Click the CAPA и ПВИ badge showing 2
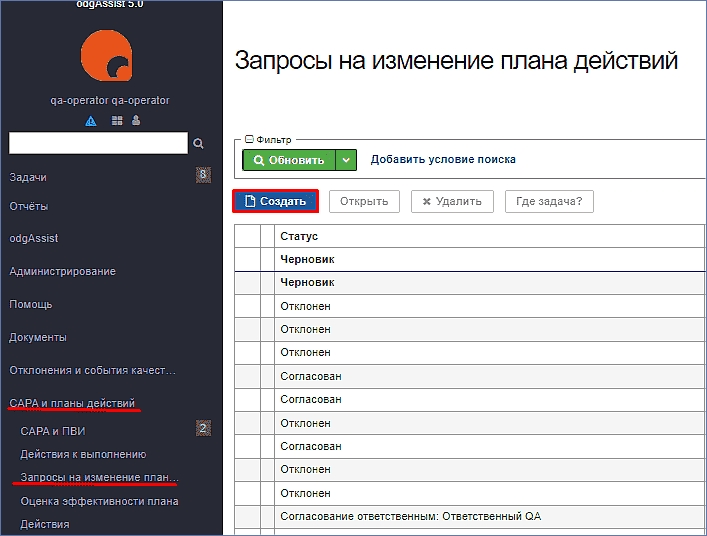Screen dimensions: 707x536 click(x=203, y=428)
